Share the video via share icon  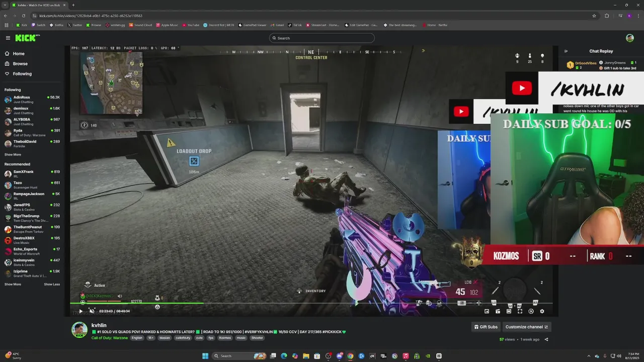click(546, 339)
